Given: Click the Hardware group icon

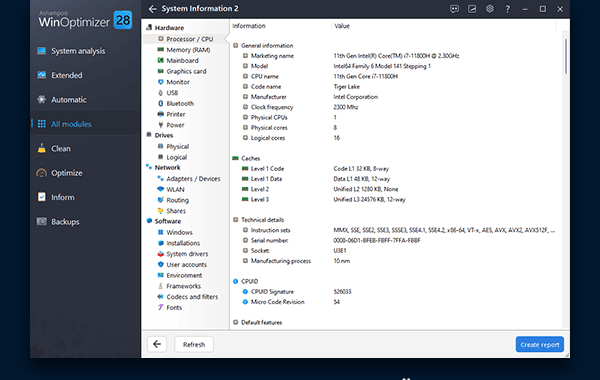Looking at the screenshot, I should point(149,28).
